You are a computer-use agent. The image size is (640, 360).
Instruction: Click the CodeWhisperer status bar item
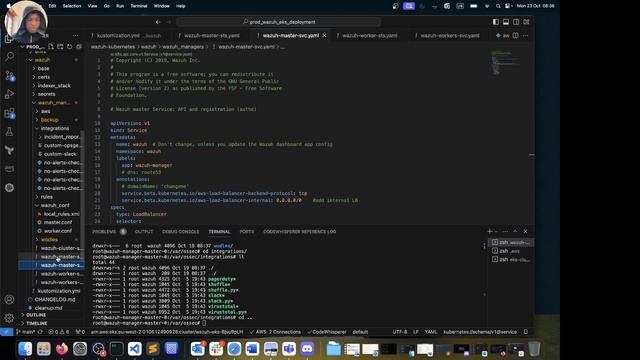pos(326,332)
